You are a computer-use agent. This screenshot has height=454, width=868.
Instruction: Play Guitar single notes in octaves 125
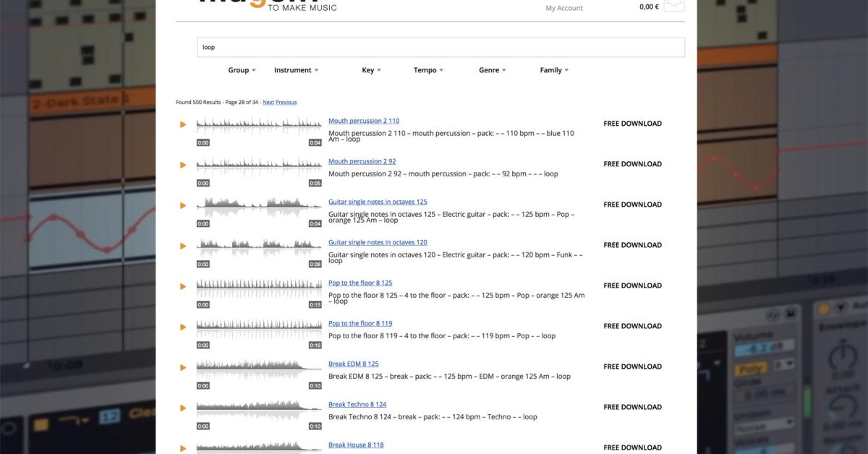click(183, 205)
